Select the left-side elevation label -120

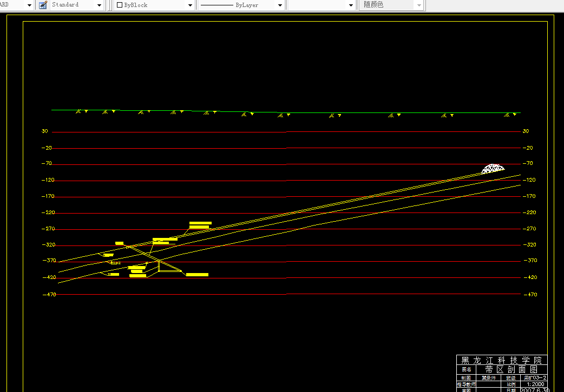tap(48, 180)
